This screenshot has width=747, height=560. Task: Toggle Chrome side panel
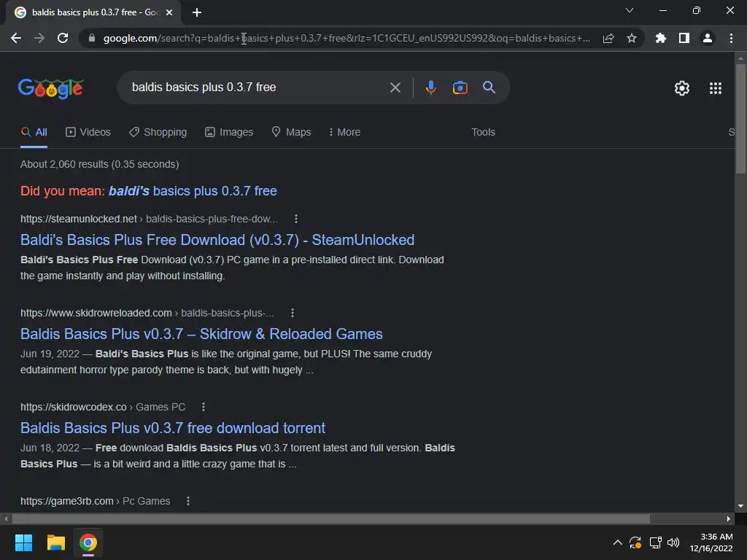pyautogui.click(x=684, y=38)
